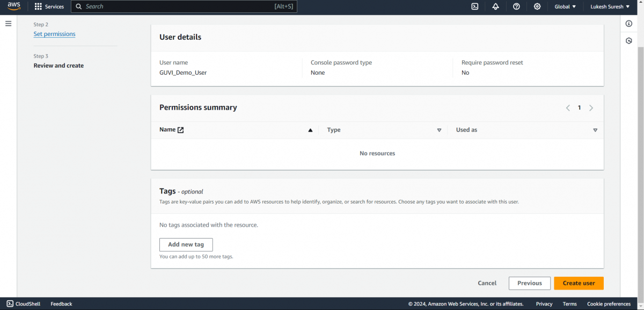This screenshot has width=644, height=310.
Task: Open the notifications bell
Action: pyautogui.click(x=495, y=6)
